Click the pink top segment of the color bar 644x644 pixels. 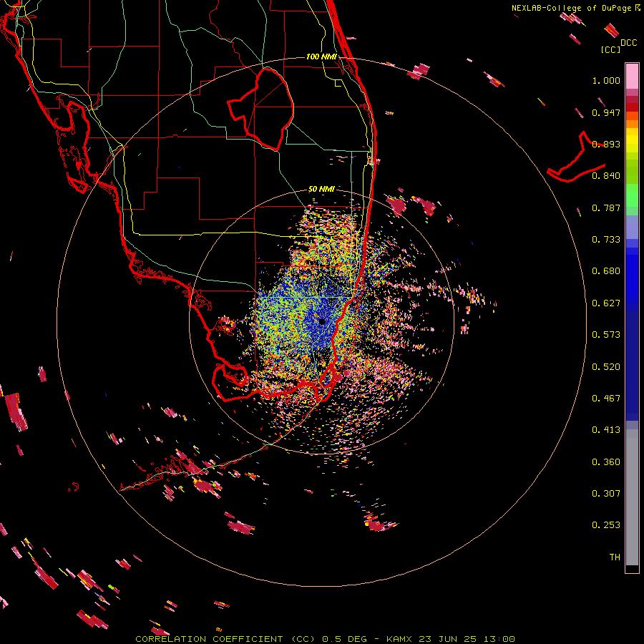point(632,76)
